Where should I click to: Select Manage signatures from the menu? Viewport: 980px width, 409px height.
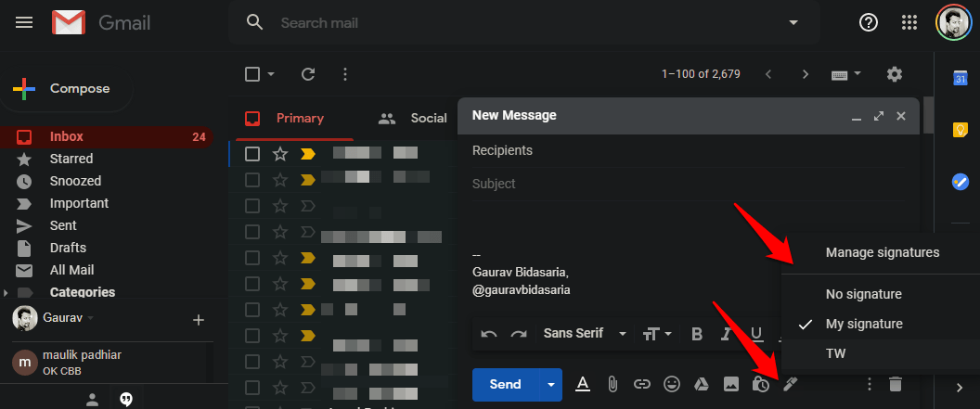point(882,252)
